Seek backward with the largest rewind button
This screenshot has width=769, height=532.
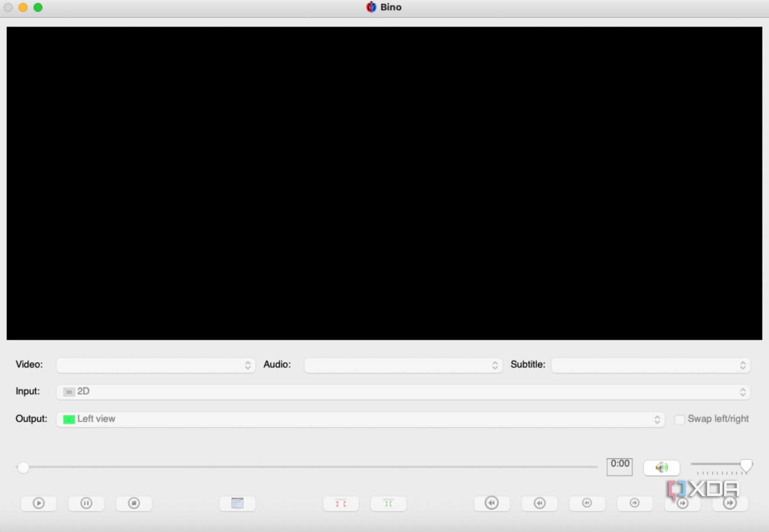tap(492, 503)
